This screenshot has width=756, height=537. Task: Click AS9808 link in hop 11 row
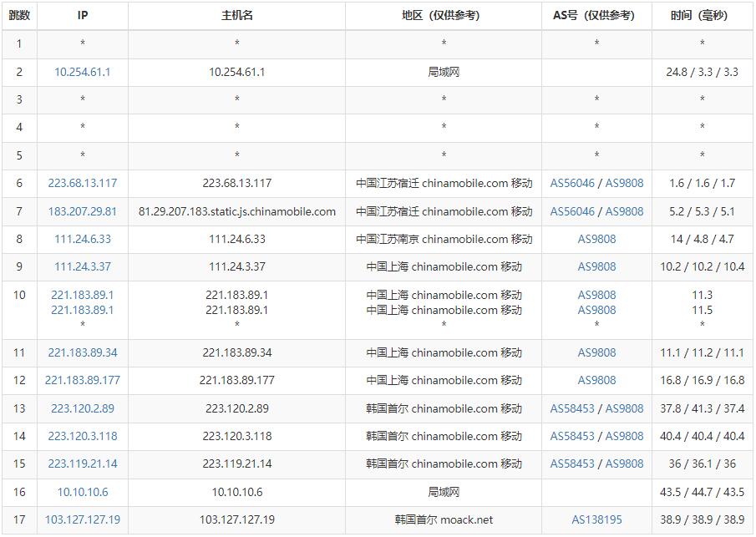597,353
